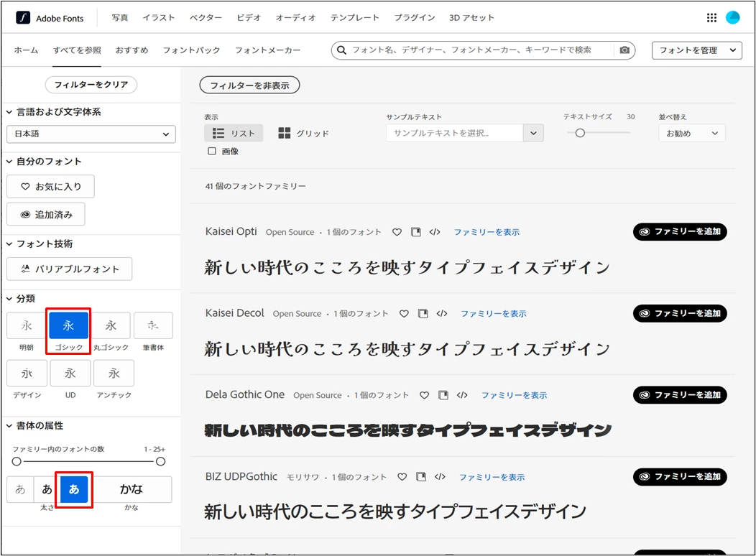Open フォントパック tab
Viewport: 756px width, 556px height.
click(x=191, y=50)
